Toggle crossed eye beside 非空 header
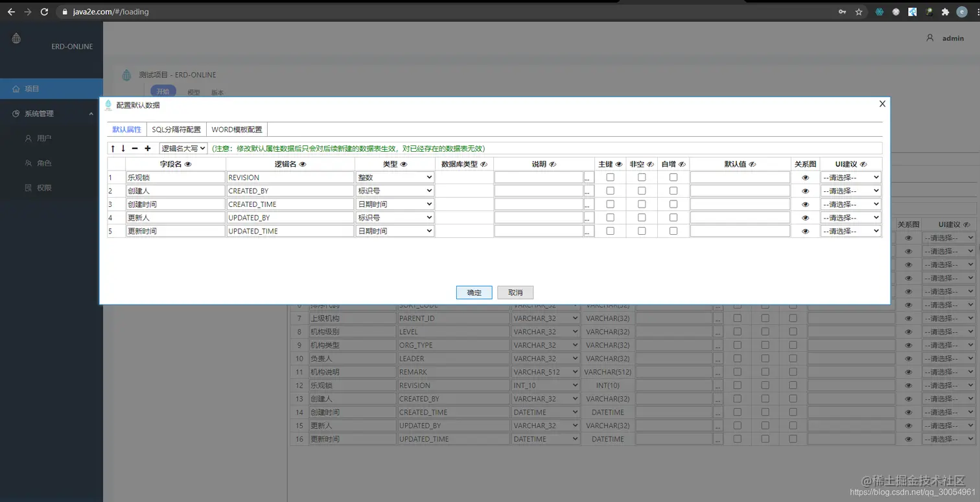Viewport: 980px width, 502px height. 650,165
